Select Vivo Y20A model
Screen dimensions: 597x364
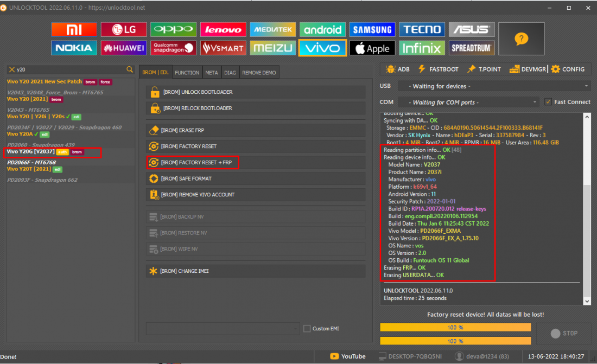(x=20, y=134)
